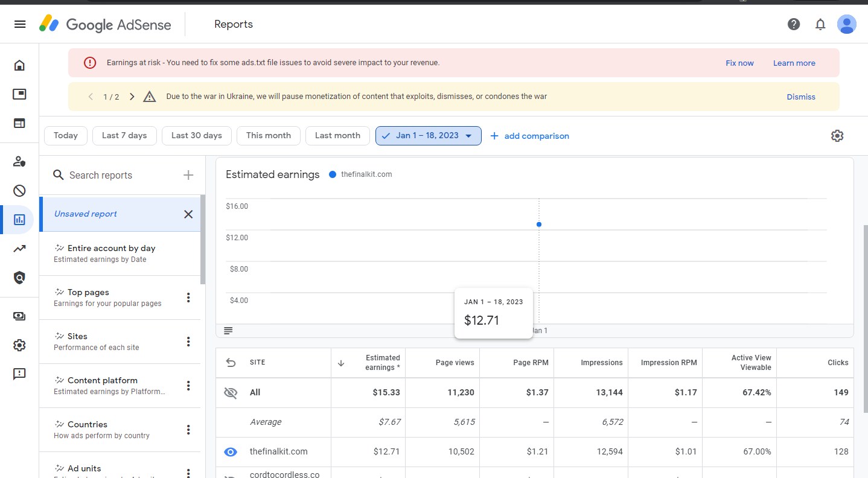Open the Ads sidebar icon
Screen dimensions: 868x478
pos(19,94)
